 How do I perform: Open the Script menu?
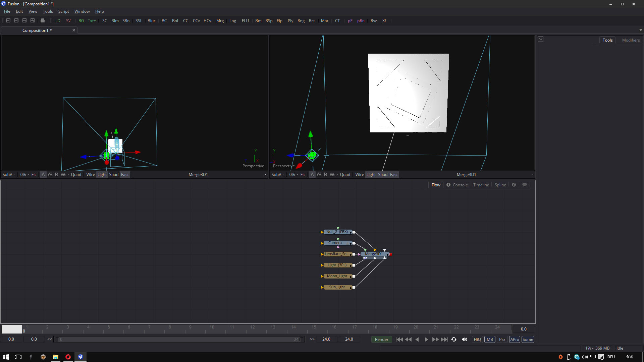64,11
